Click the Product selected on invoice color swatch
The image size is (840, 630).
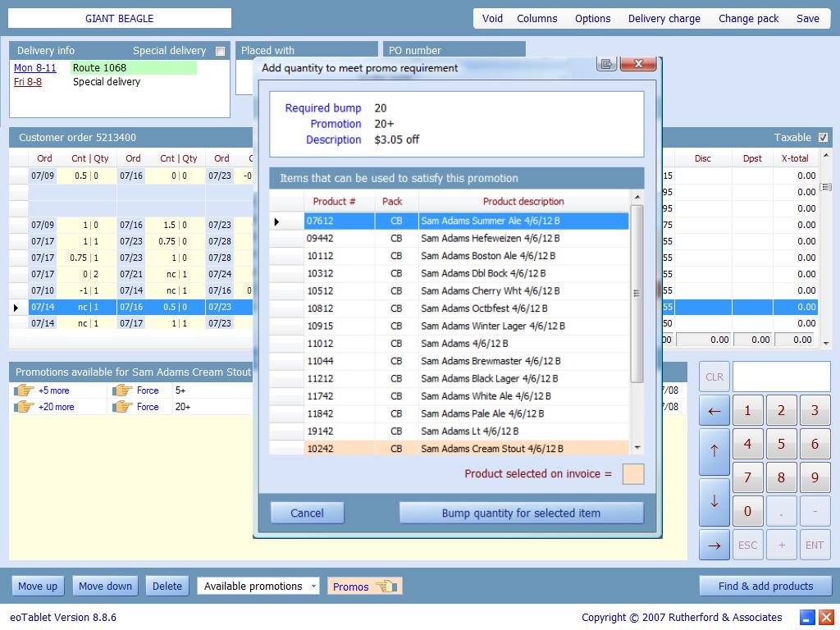[632, 474]
